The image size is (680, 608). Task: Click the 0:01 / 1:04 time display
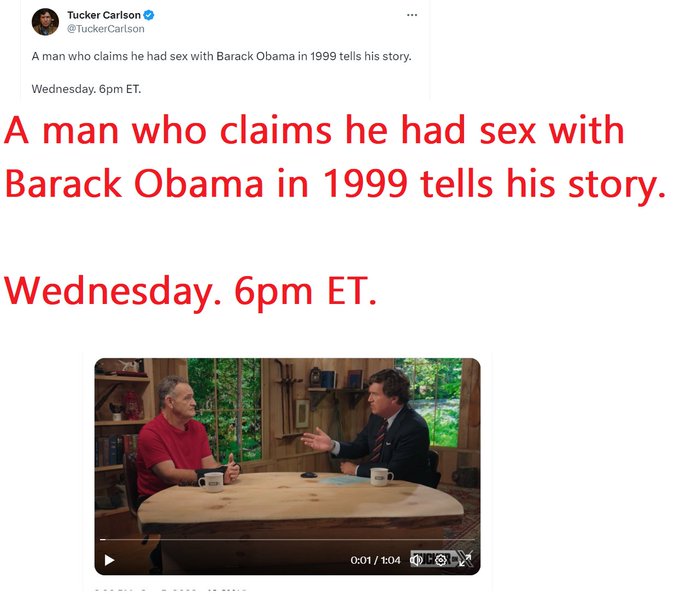[x=375, y=560]
